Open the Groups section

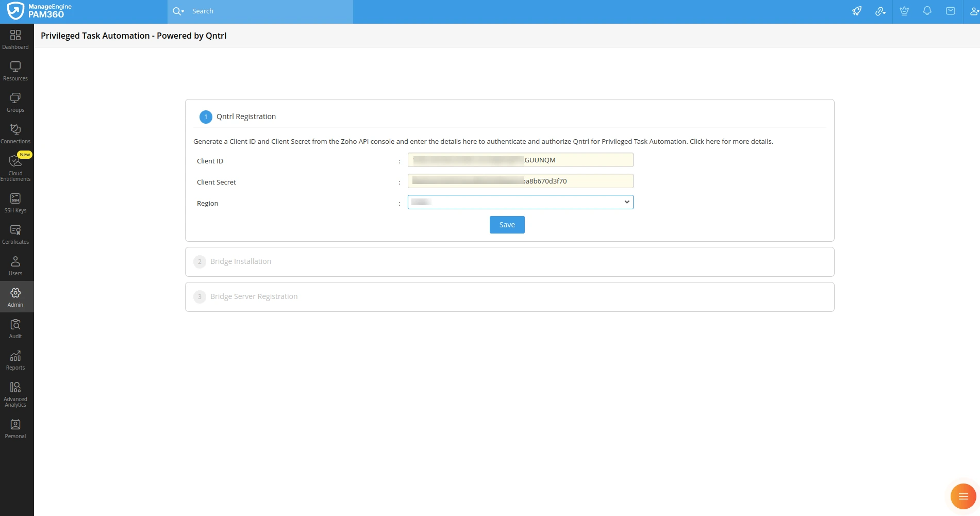click(x=15, y=102)
